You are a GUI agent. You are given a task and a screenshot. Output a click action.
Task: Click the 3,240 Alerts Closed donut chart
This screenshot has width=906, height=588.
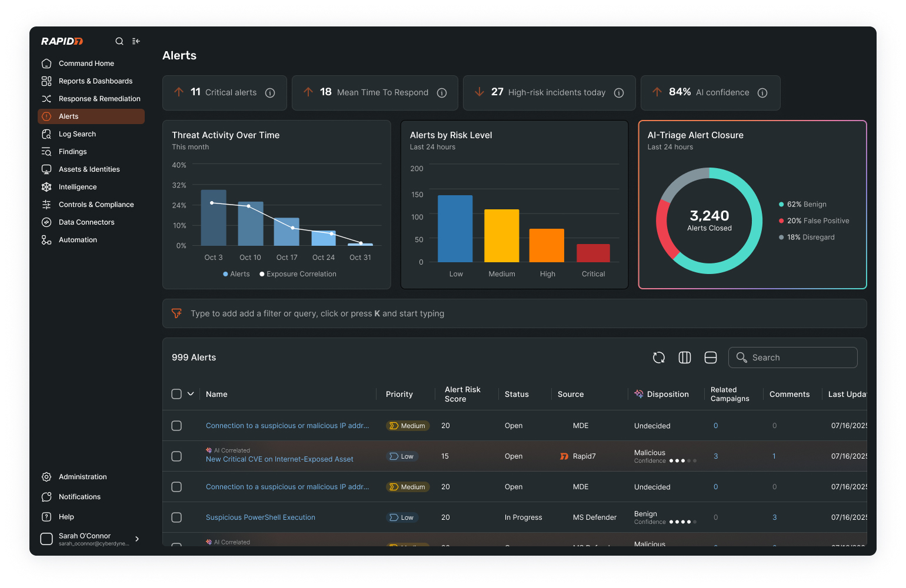coord(710,221)
